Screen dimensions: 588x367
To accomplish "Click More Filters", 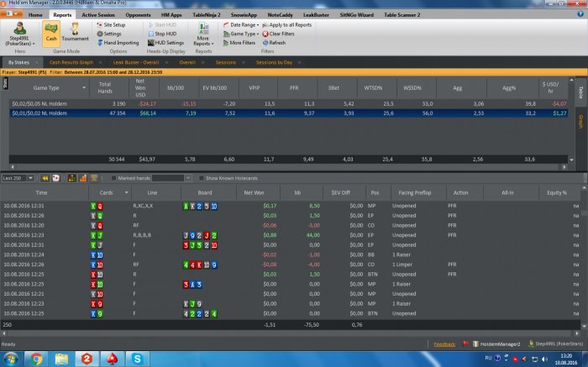I will 239,43.
